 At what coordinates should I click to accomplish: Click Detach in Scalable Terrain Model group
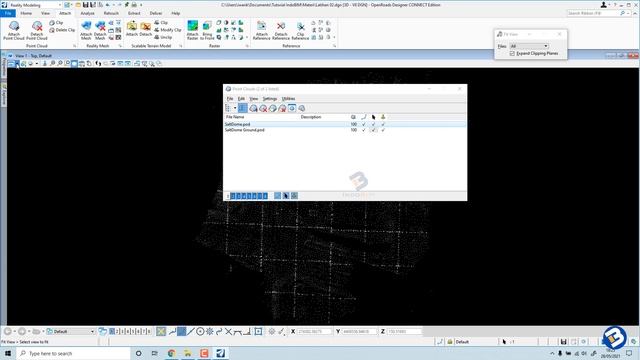coord(146,29)
